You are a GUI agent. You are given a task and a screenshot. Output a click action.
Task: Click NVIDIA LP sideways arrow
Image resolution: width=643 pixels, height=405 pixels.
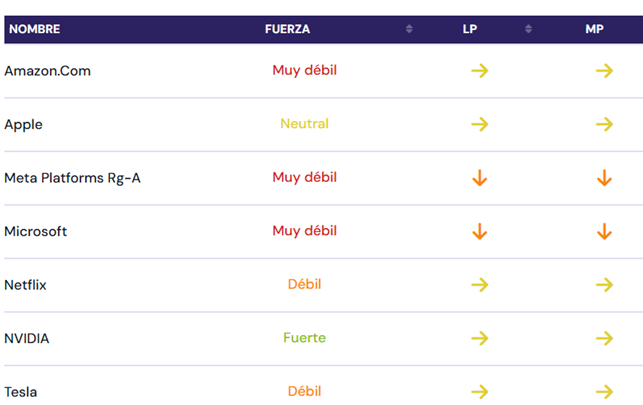tap(479, 339)
